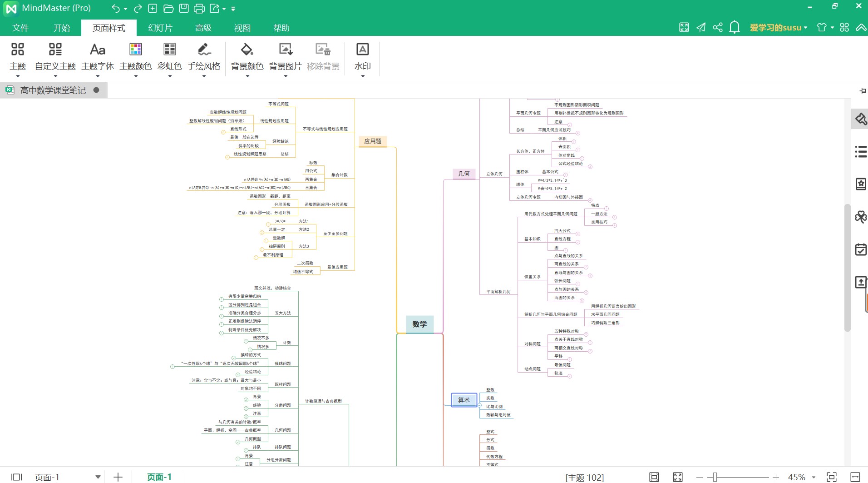Expand the 水印 dropdown arrow
868x483 pixels.
point(363,76)
